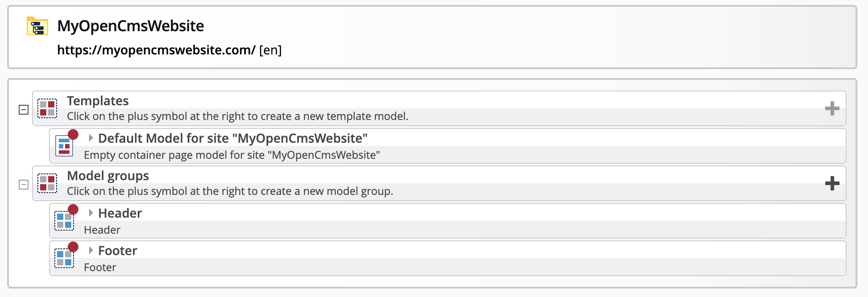This screenshot has width=868, height=297.
Task: Open the https://myopencmswebsite.com/ site URL
Action: tap(156, 50)
